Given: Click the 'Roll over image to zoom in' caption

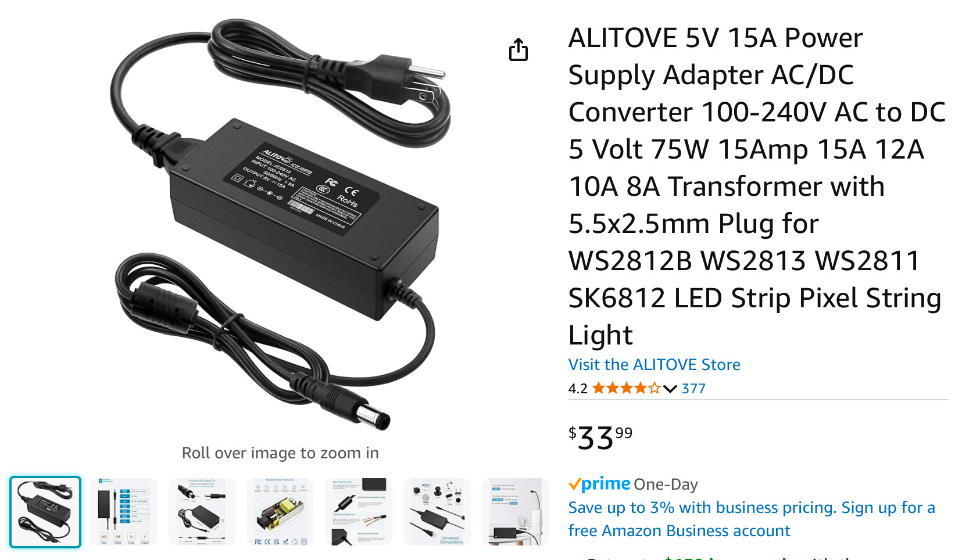Looking at the screenshot, I should point(280,453).
